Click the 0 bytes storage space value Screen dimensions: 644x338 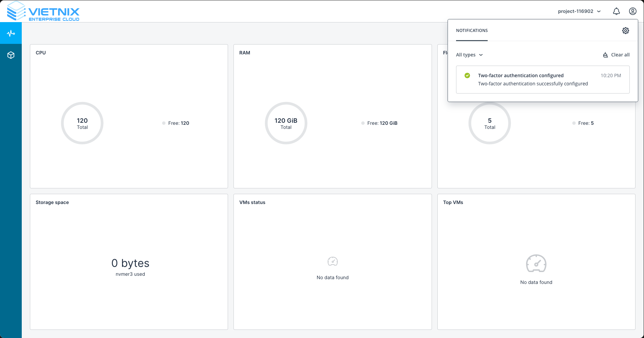[x=130, y=263]
